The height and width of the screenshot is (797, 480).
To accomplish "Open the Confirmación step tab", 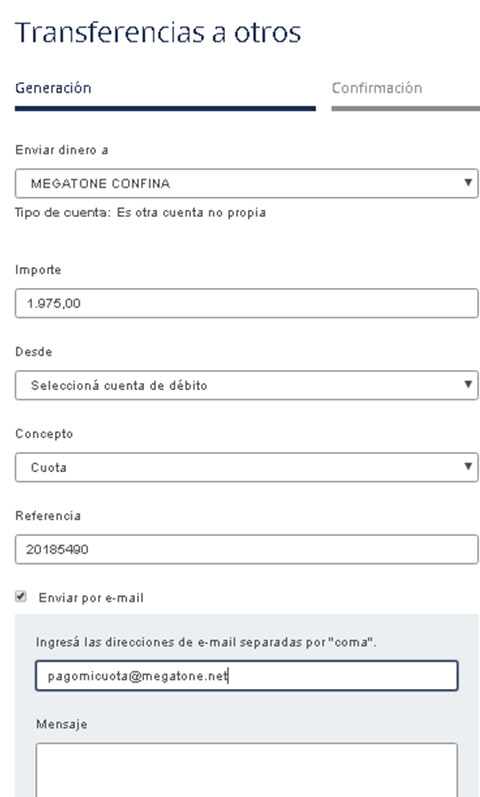I will coord(377,88).
